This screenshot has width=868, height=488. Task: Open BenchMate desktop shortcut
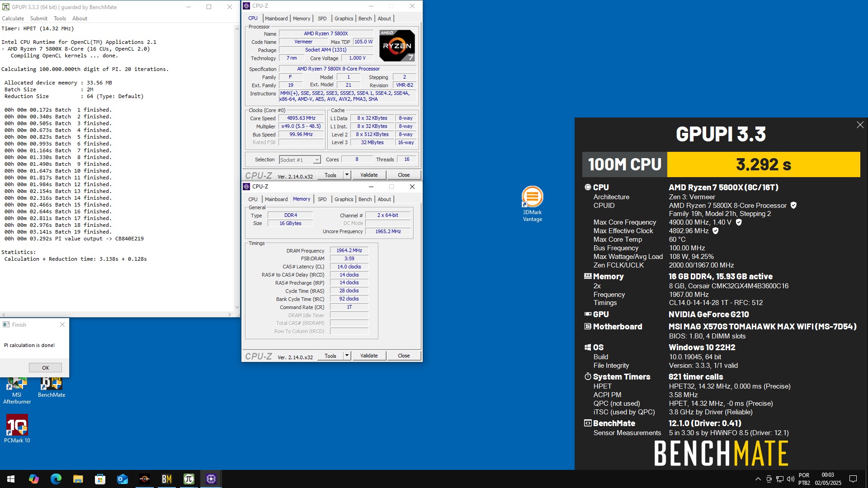(x=52, y=388)
